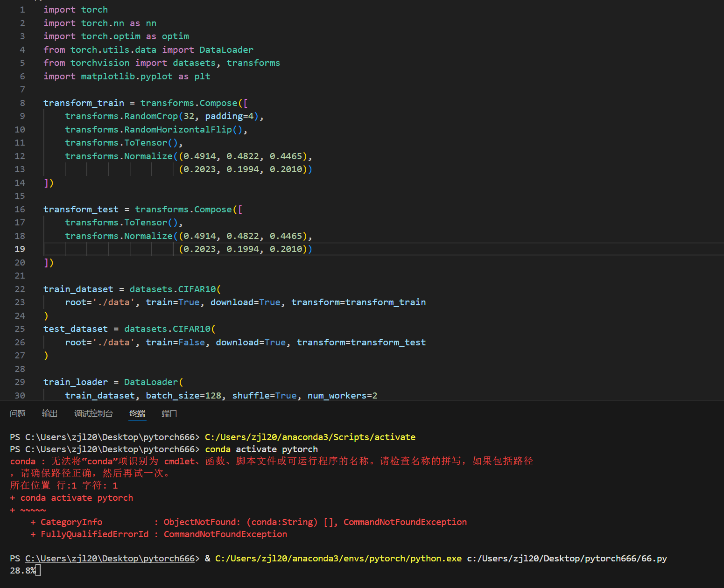Open the 调试控制台 tab
This screenshot has height=588, width=724.
point(93,413)
